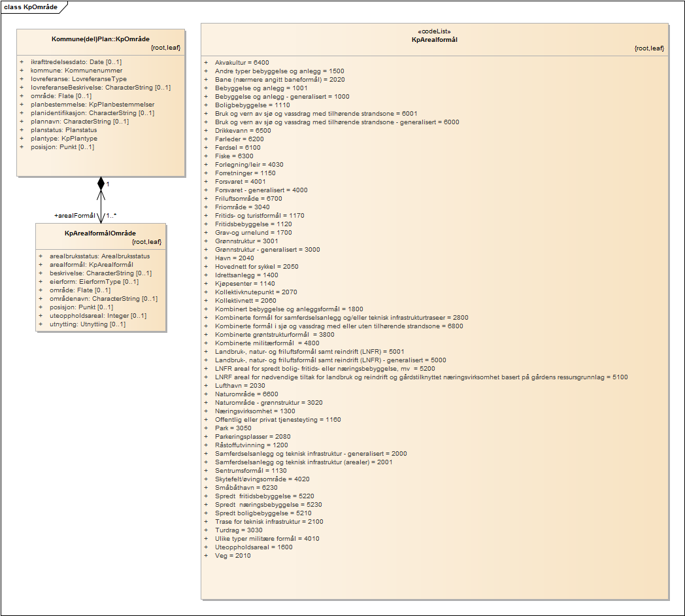685x616 pixels.
Task: Click the plus marker before arealbruksstatus
Action: pos(40,256)
